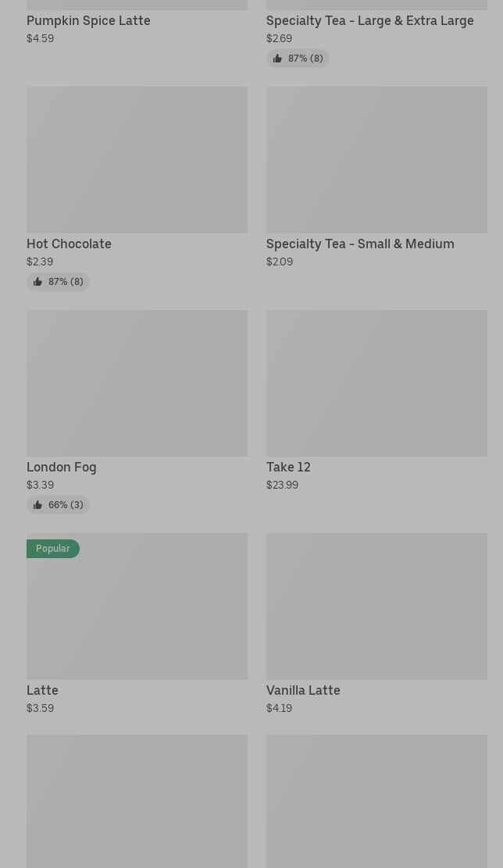Viewport: 503px width, 868px height.
Task: Select the Take 12 title
Action: [x=288, y=467]
